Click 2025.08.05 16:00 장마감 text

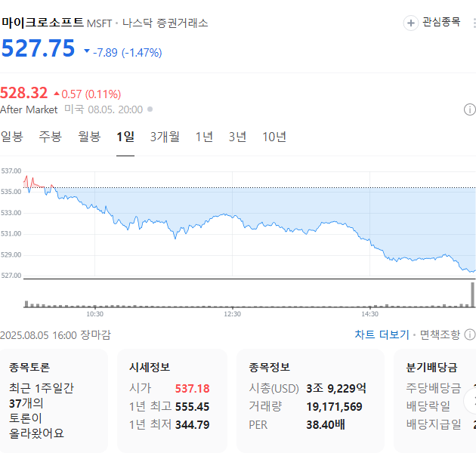point(56,335)
